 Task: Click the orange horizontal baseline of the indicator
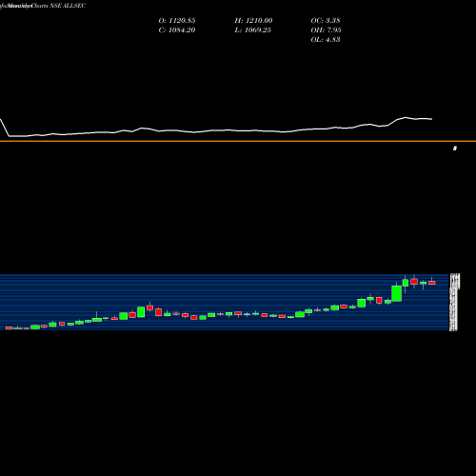tap(238, 141)
